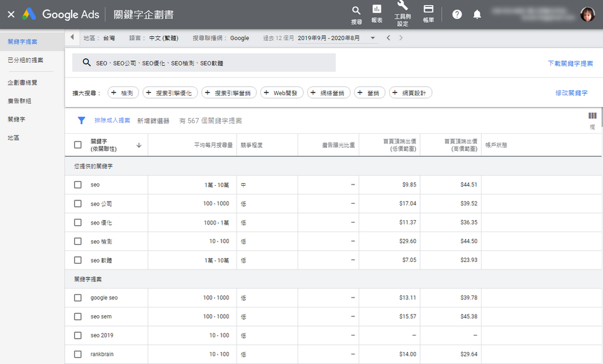Open the search magnifier in header
Screen dimensions: 603x364
357,11
